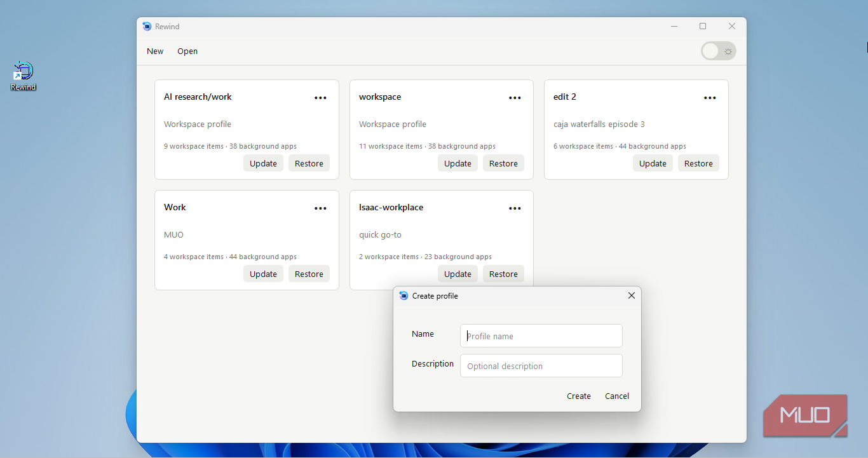Confirm with the Create button

pyautogui.click(x=579, y=396)
